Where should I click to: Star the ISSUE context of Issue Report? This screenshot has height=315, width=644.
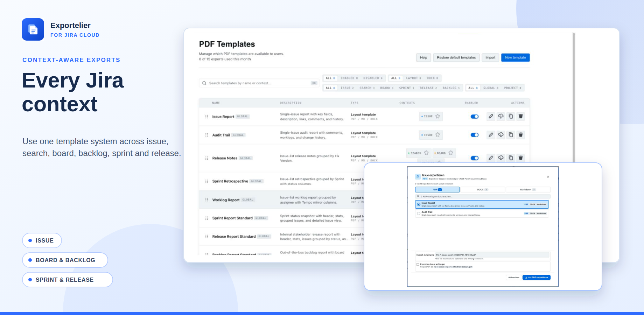tap(438, 116)
